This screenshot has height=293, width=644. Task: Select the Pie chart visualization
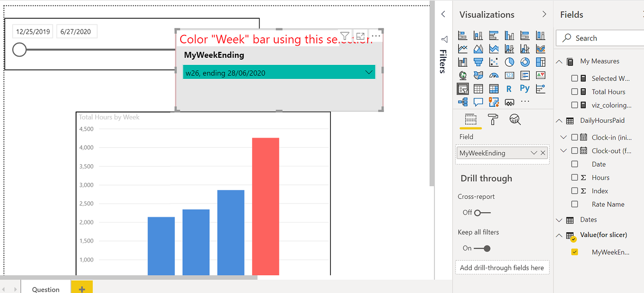509,62
